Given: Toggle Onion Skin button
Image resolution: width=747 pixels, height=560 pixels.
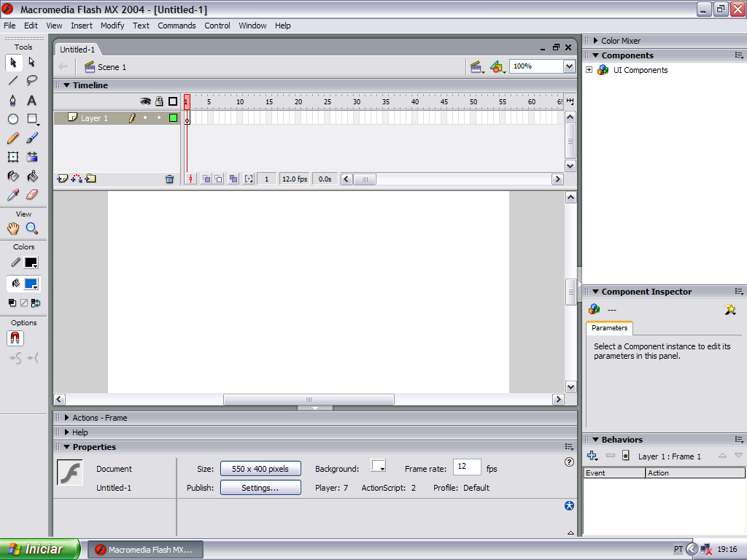Looking at the screenshot, I should (x=206, y=179).
